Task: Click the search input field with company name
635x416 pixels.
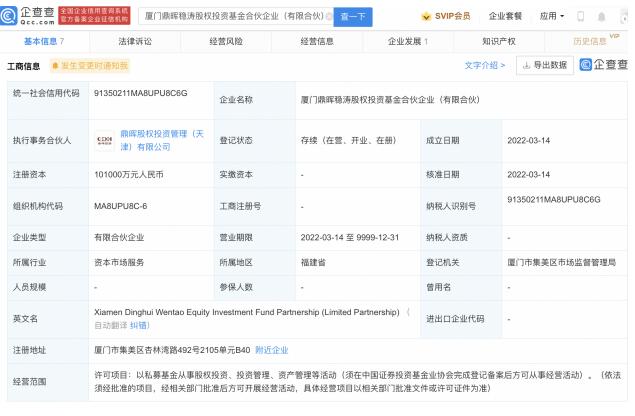Action: click(x=235, y=17)
